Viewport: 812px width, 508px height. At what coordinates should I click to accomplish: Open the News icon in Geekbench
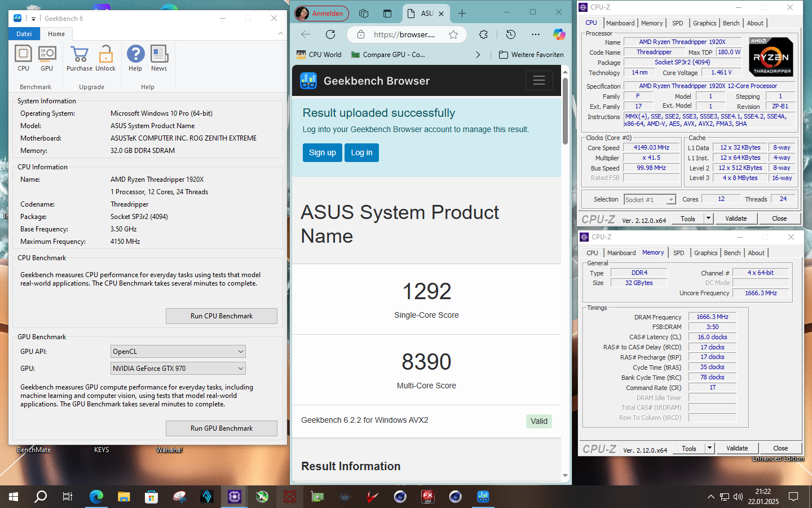(159, 58)
